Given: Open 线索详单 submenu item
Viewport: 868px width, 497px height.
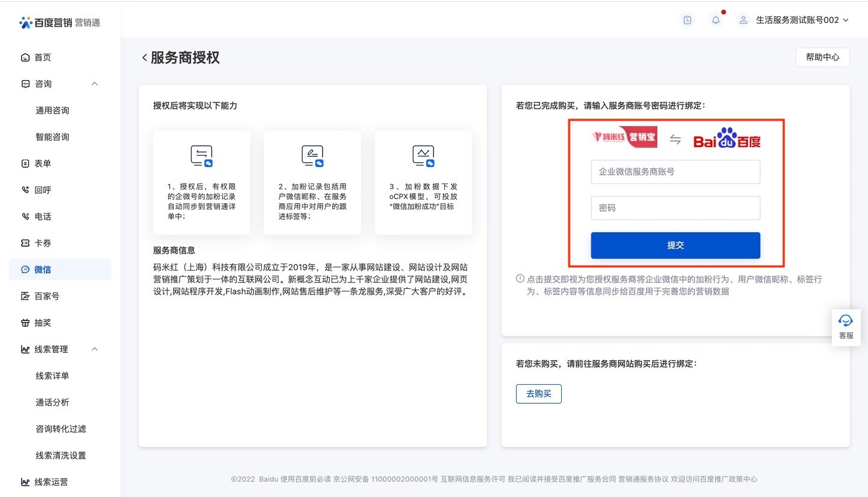Looking at the screenshot, I should click(52, 376).
